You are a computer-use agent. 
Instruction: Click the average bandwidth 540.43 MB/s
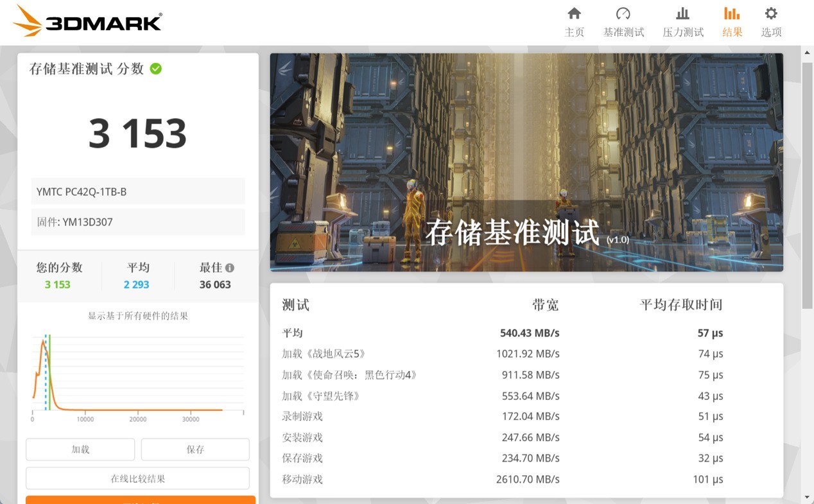pyautogui.click(x=530, y=333)
